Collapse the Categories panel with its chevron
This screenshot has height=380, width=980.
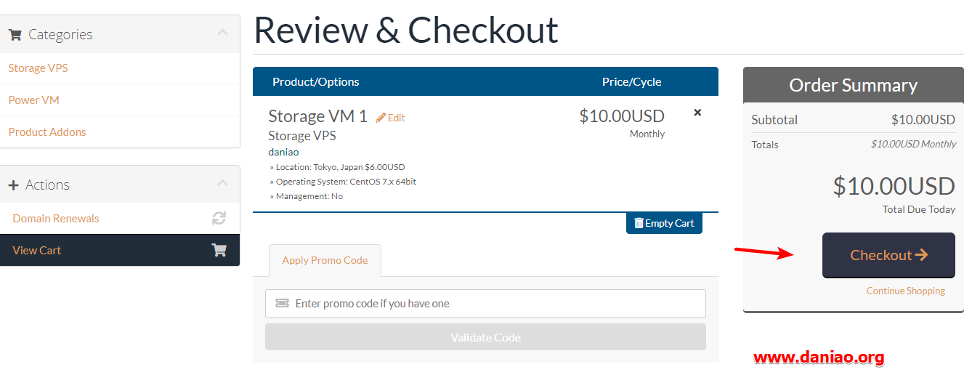222,33
